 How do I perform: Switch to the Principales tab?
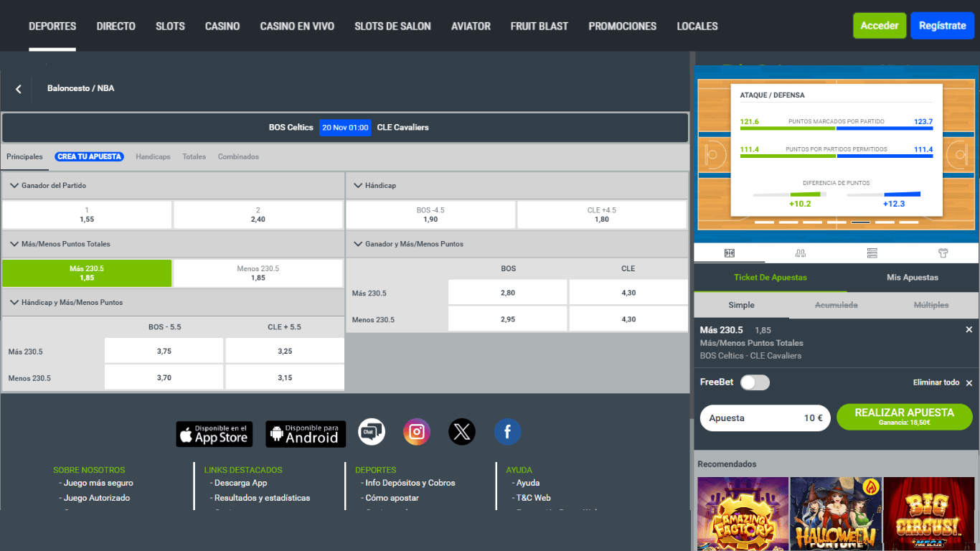[x=24, y=156]
